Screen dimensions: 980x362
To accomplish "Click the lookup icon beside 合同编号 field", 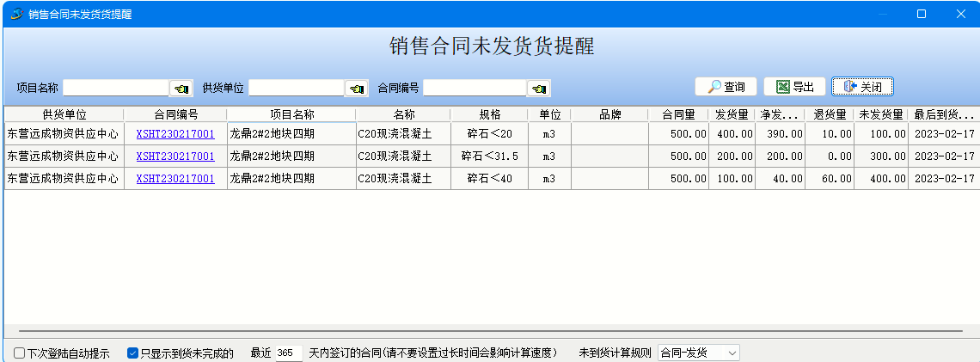I will 538,89.
